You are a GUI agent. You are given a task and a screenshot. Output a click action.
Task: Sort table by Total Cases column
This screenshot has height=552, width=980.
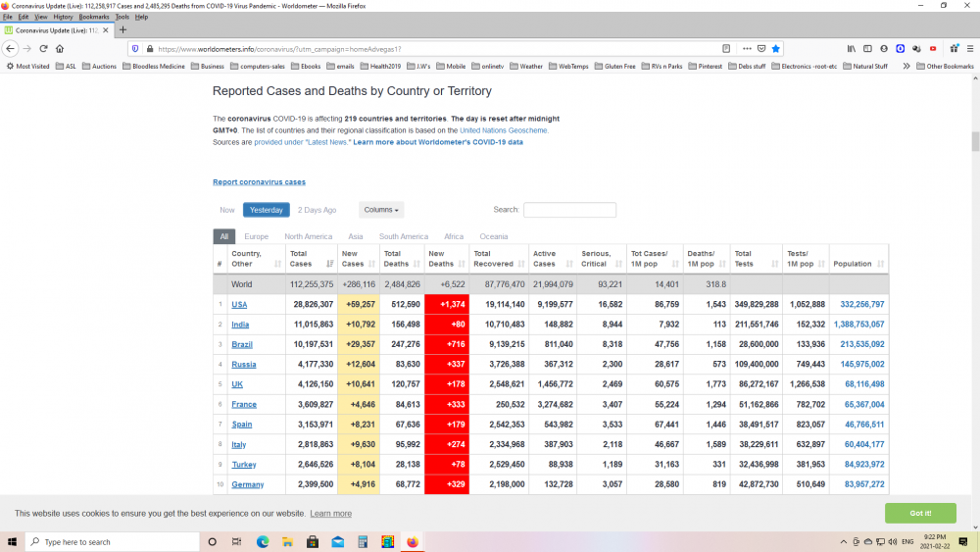pos(312,259)
